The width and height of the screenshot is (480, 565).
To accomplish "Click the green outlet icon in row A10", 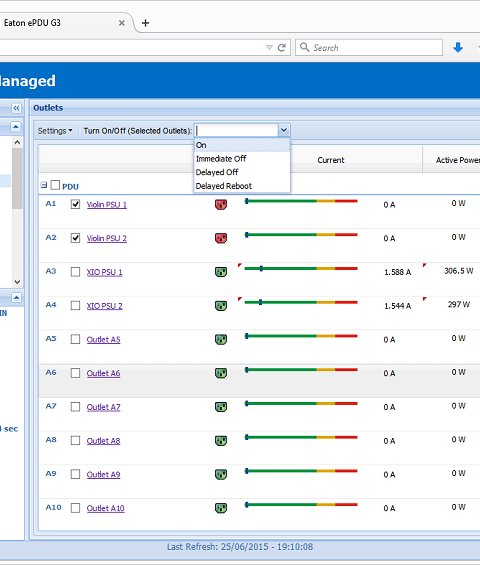I will click(x=221, y=508).
